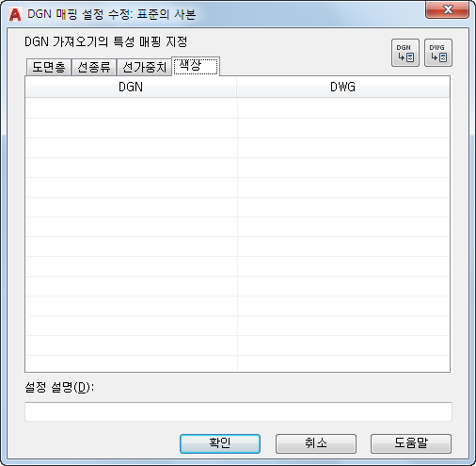The height and width of the screenshot is (466, 476).
Task: Select first empty cell under DGN column
Action: pos(131,108)
